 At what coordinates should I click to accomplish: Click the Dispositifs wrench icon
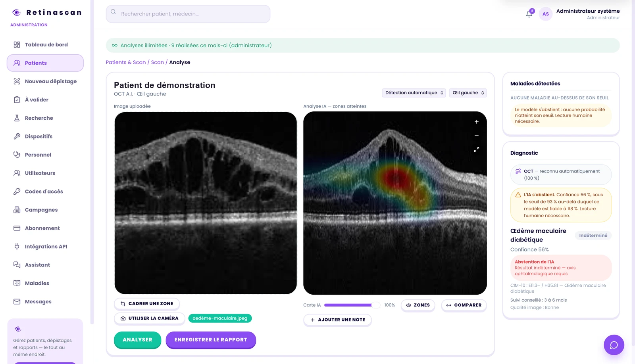17,136
